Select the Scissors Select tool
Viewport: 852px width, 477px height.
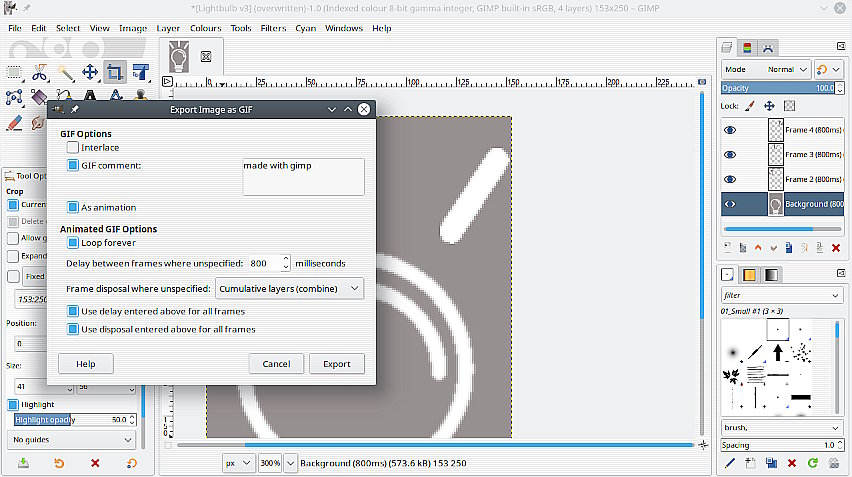click(x=39, y=72)
